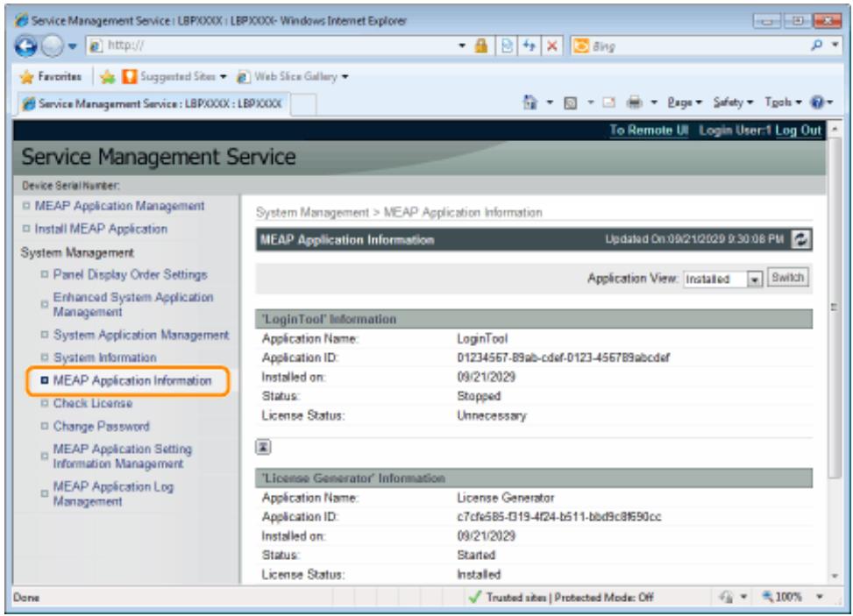Click the Feeds icon in command bar
The height and width of the screenshot is (616, 853).
click(570, 103)
